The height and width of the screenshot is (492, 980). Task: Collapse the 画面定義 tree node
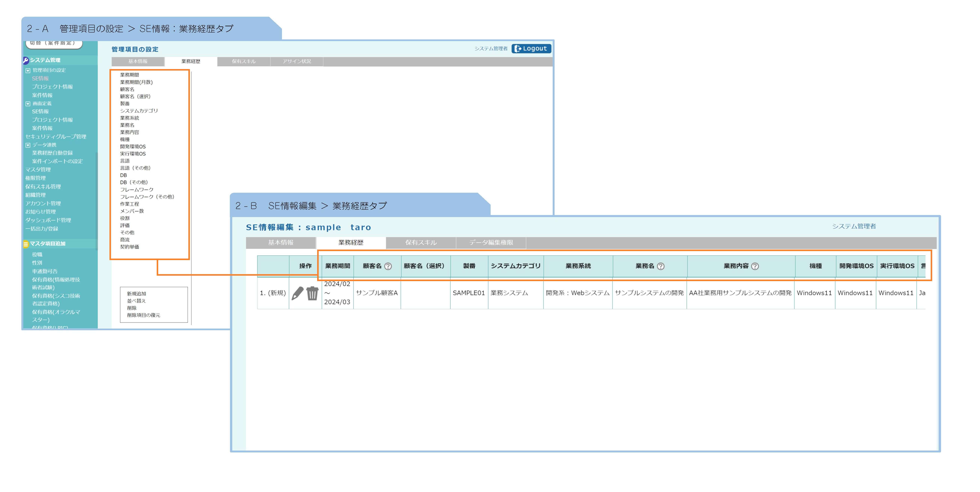tap(28, 104)
